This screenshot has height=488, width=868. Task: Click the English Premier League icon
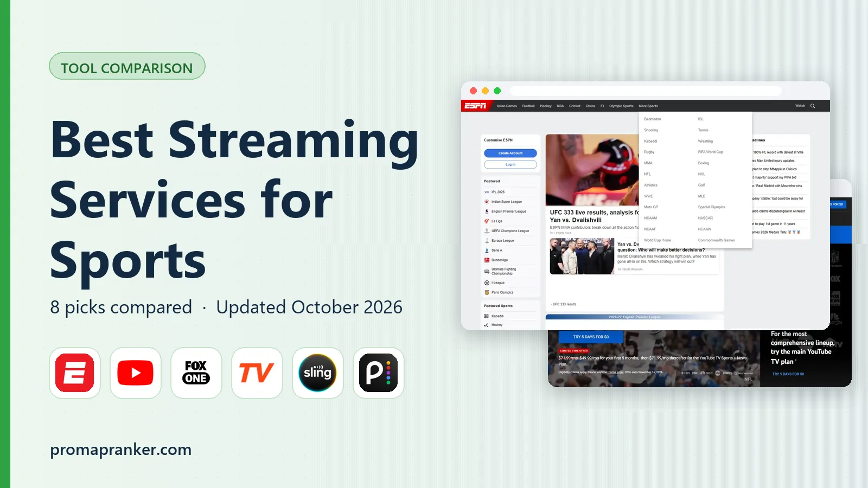point(487,211)
